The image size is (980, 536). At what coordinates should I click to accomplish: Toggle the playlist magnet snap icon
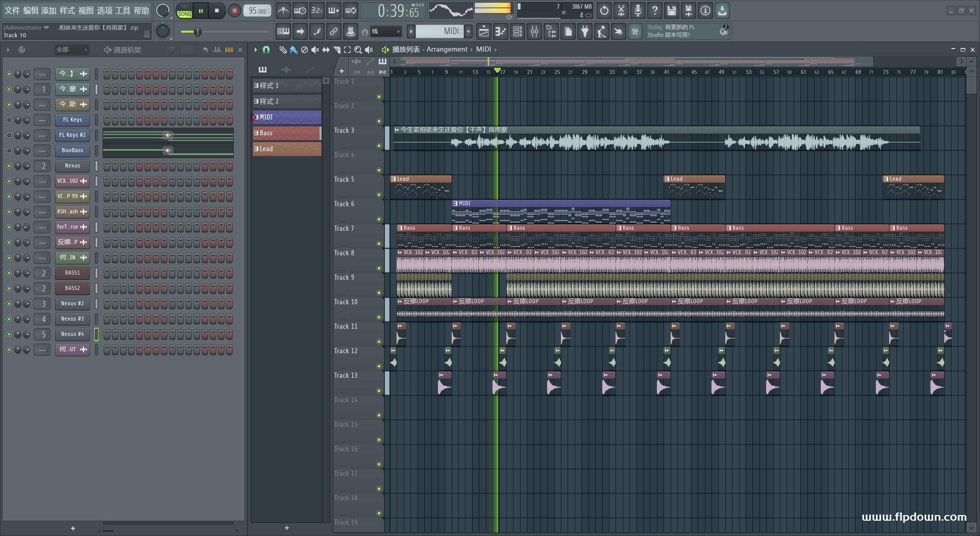coord(266,50)
